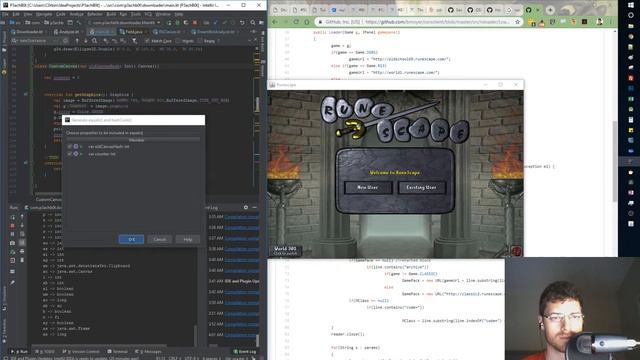Click the Event Log settings gear icon
This screenshot has height=360, width=640.
(x=246, y=207)
